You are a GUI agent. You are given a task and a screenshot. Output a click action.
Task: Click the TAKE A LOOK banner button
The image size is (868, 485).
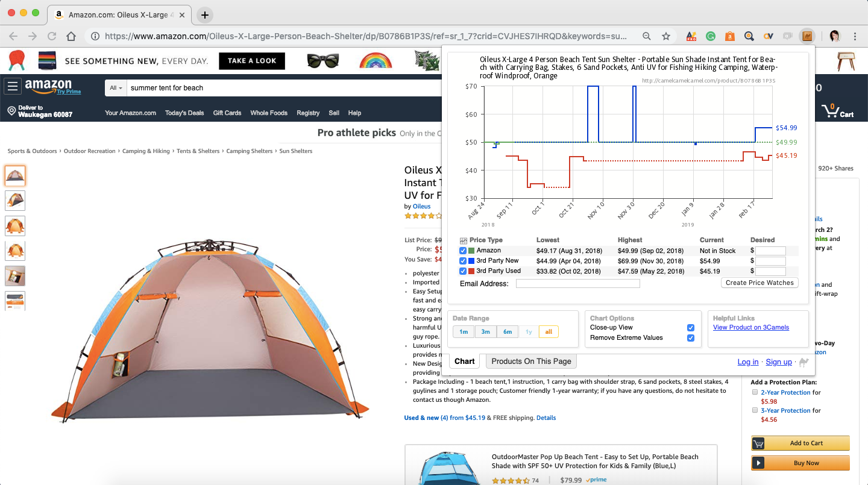(252, 61)
